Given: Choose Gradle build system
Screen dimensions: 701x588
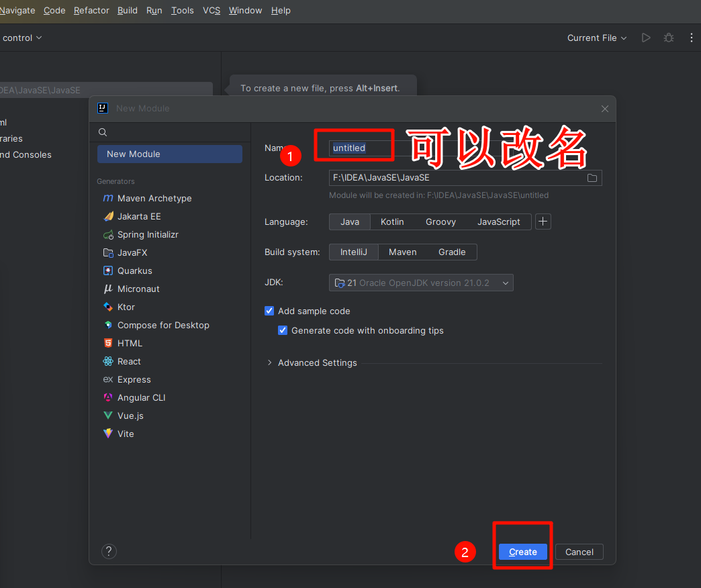Looking at the screenshot, I should point(452,252).
